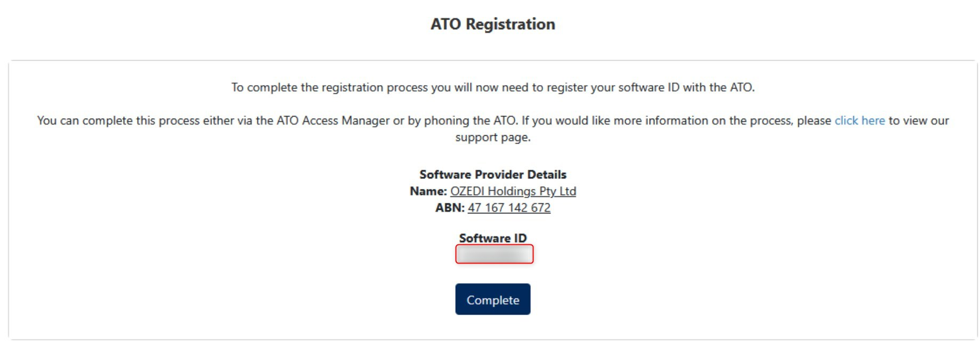Click the Software Provider Details heading
The height and width of the screenshot is (354, 980).
click(492, 175)
